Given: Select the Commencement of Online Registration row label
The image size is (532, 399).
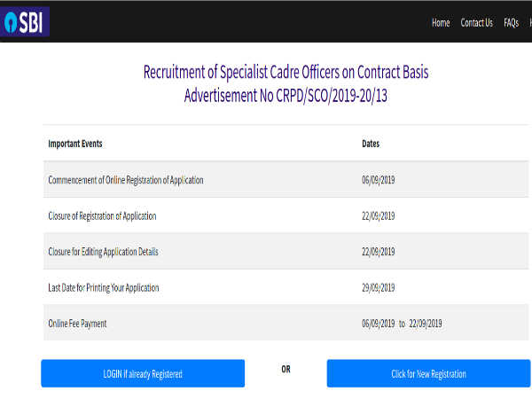Looking at the screenshot, I should click(126, 180).
